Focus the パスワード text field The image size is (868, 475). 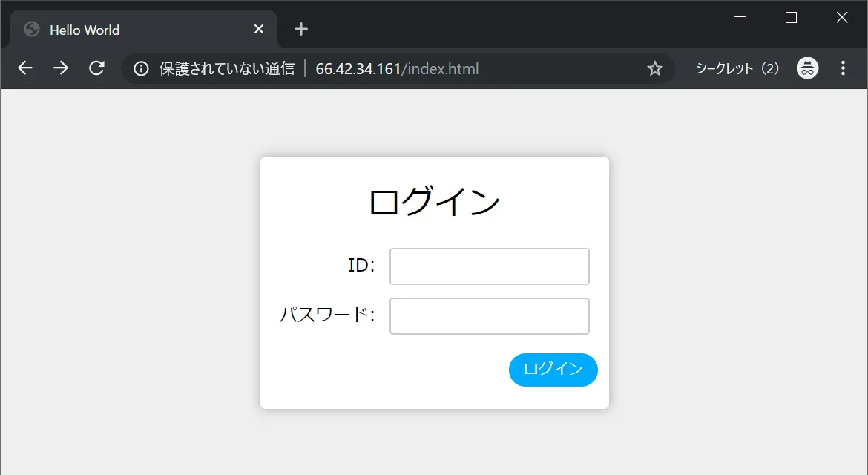coord(489,315)
